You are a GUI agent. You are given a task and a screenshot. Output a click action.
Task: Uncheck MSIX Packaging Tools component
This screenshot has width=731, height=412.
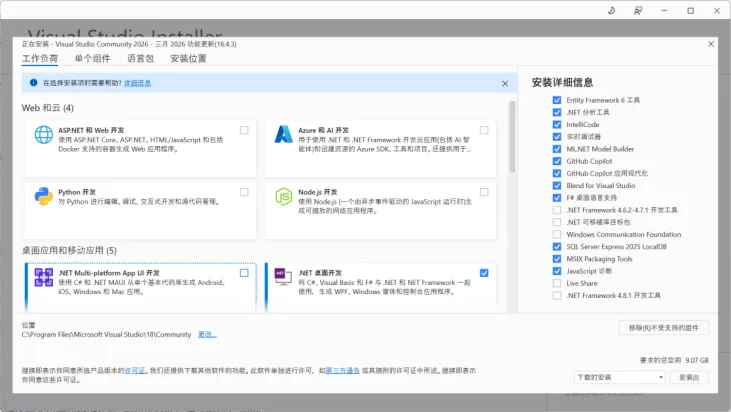(x=557, y=259)
